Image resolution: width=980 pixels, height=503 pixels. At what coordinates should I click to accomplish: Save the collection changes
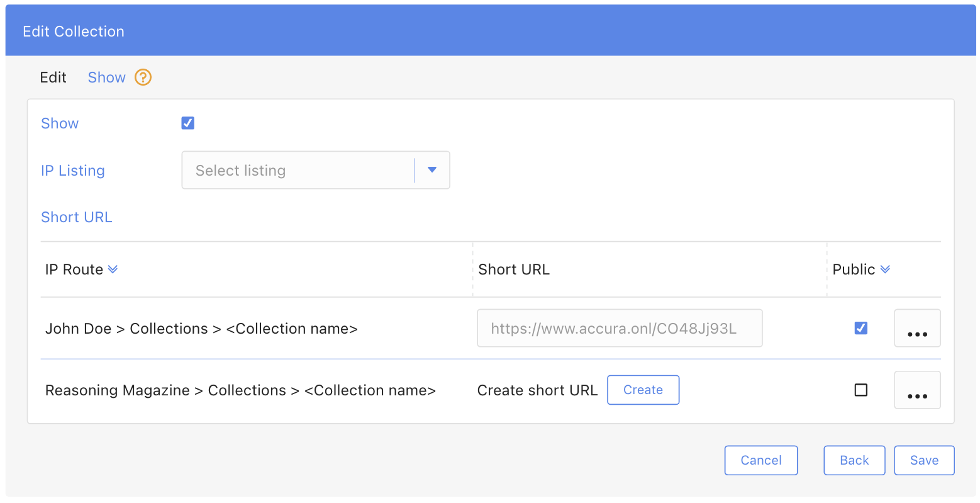924,460
